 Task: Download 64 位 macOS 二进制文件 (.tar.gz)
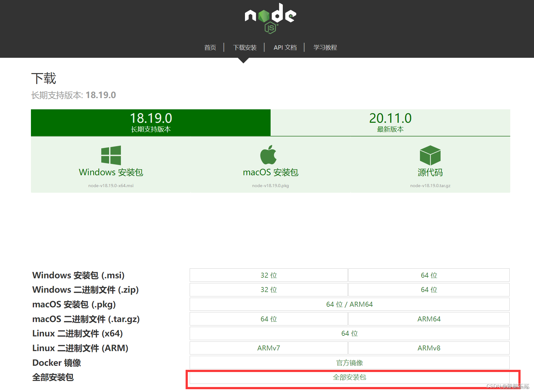[269, 319]
